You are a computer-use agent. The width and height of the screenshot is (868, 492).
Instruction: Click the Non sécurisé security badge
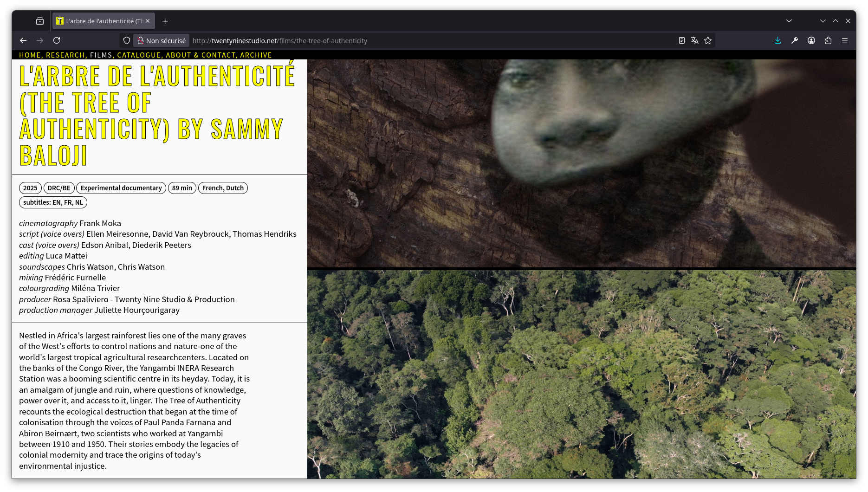[x=162, y=41]
